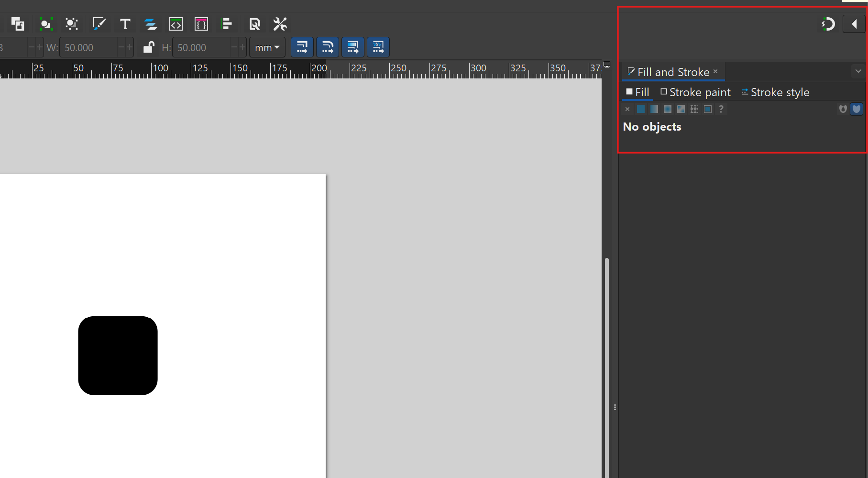This screenshot has width=868, height=478.
Task: Increase width with the W plus button
Action: pos(129,47)
